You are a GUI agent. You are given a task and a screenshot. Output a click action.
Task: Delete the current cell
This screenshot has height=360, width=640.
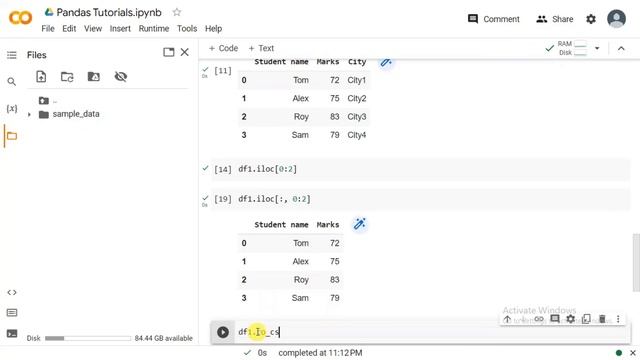coord(602,319)
